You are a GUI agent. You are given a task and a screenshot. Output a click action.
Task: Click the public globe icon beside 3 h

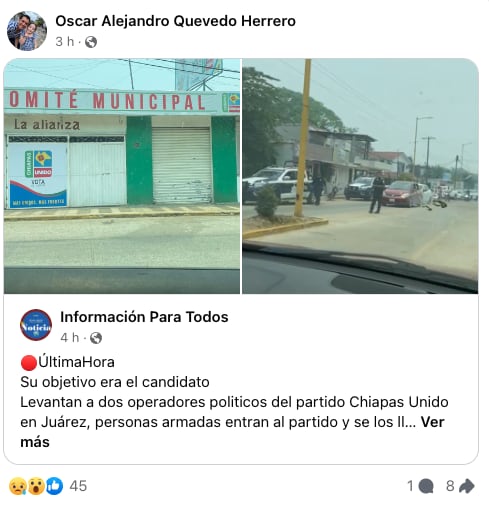[x=91, y=42]
